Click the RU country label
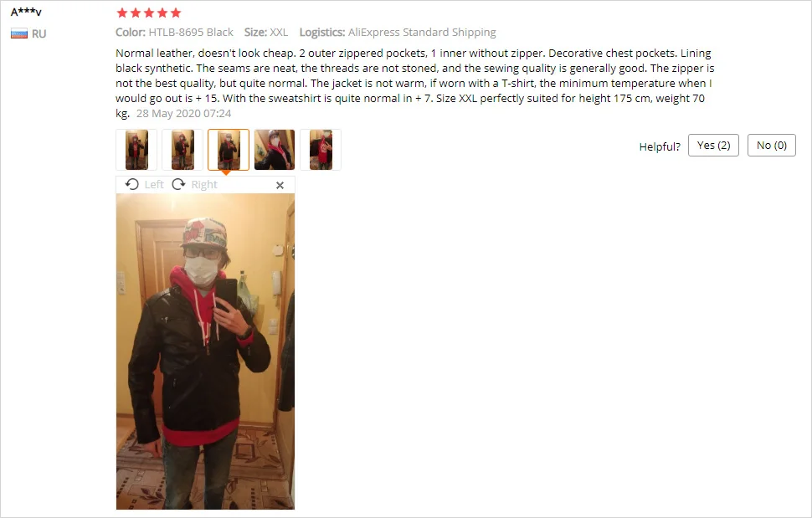The image size is (812, 518). click(x=39, y=34)
